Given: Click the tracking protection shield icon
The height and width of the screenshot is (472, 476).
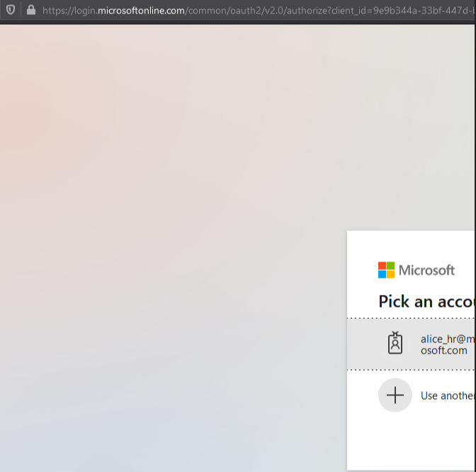Looking at the screenshot, I should pyautogui.click(x=11, y=10).
